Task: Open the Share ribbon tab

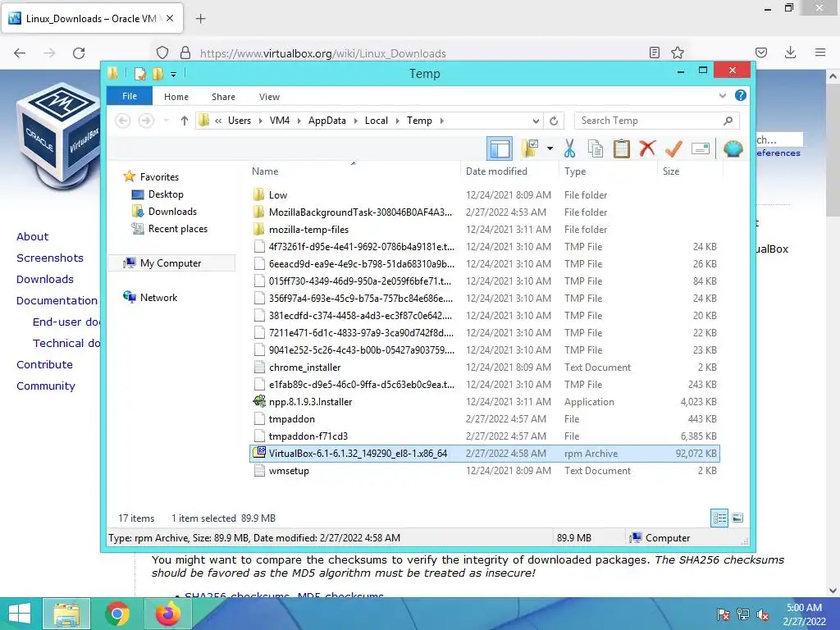Action: pyautogui.click(x=223, y=97)
